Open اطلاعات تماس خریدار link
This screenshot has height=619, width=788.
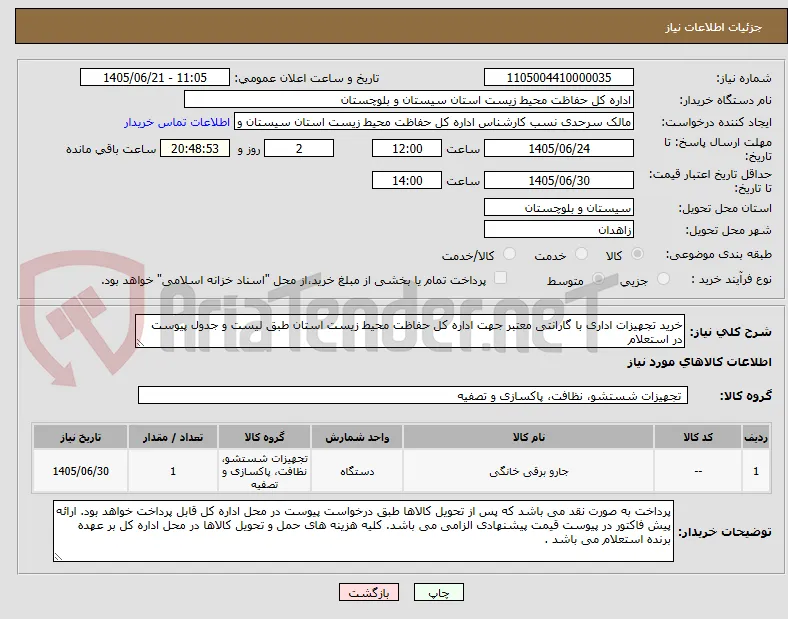(177, 122)
